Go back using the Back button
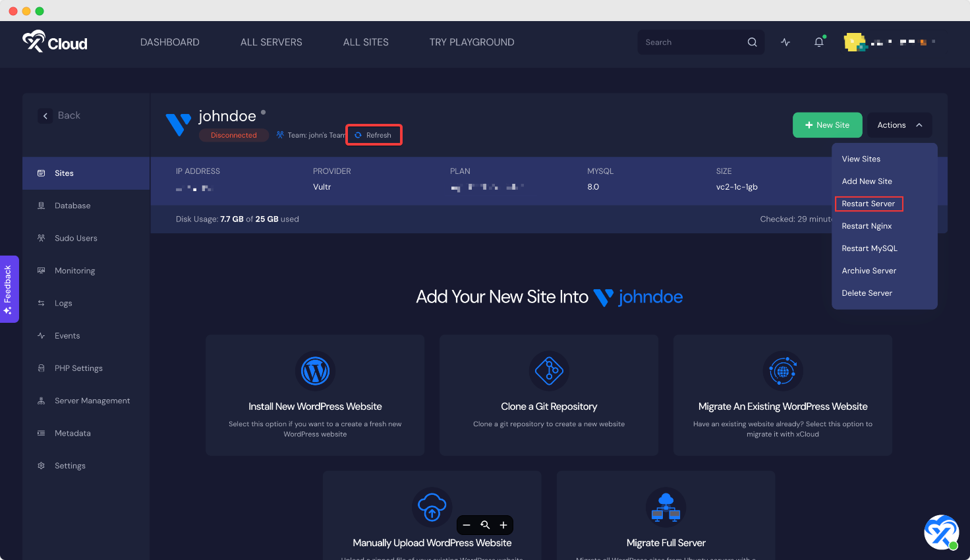970x560 pixels. click(x=59, y=116)
